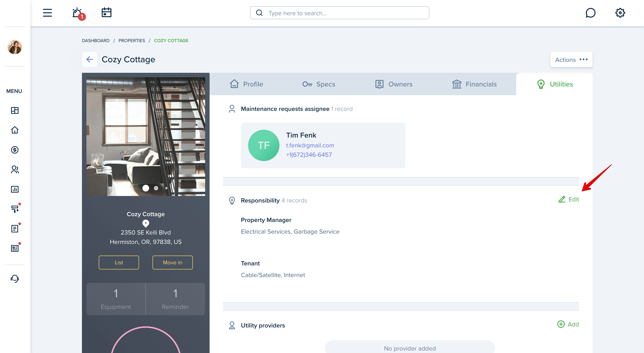Open the dashboard grid icon in sidebar
644x353 pixels.
pyautogui.click(x=15, y=110)
